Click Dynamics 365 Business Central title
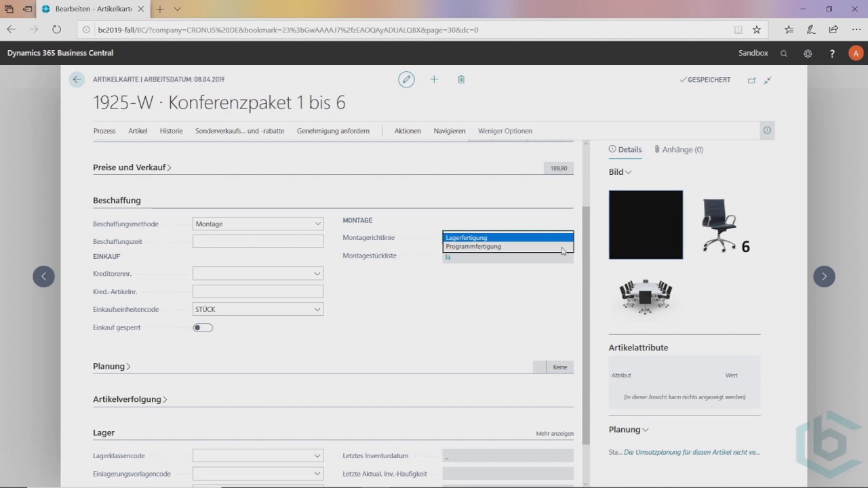 point(60,53)
